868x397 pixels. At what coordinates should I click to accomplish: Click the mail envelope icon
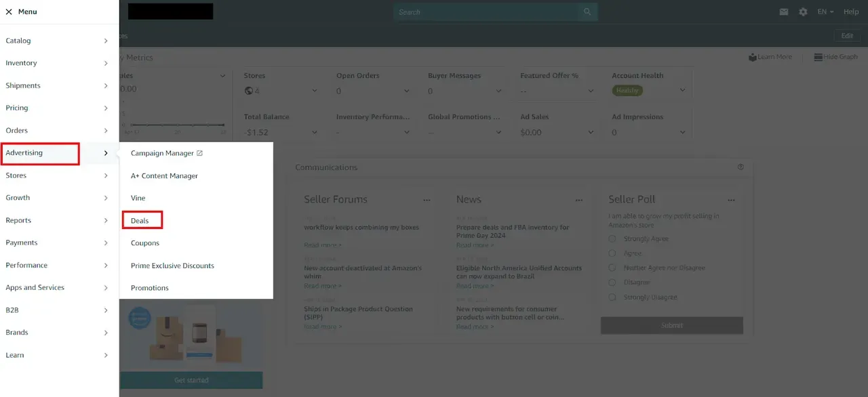click(784, 12)
